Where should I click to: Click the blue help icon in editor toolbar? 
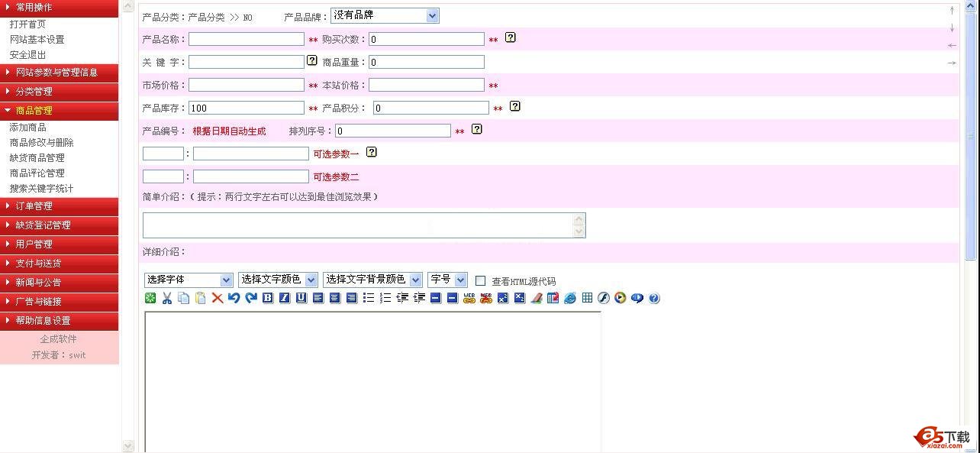[x=654, y=298]
